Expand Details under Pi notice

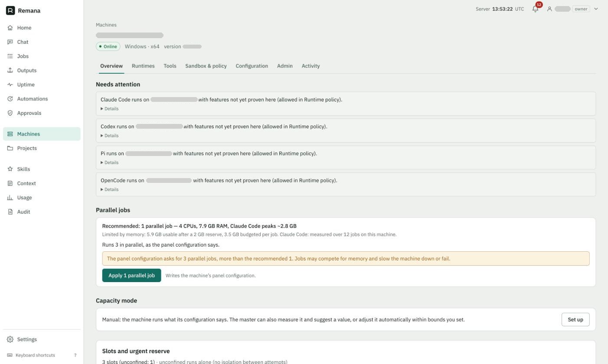click(x=110, y=162)
